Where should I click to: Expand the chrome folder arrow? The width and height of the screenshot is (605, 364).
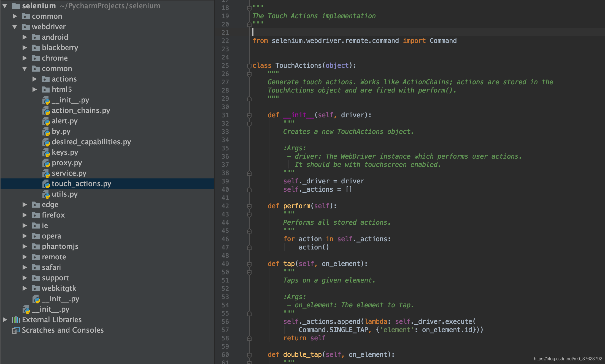point(25,58)
